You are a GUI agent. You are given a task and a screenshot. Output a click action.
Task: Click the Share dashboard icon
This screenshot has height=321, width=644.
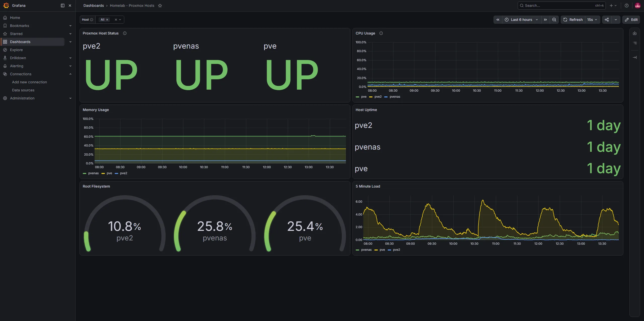point(607,20)
